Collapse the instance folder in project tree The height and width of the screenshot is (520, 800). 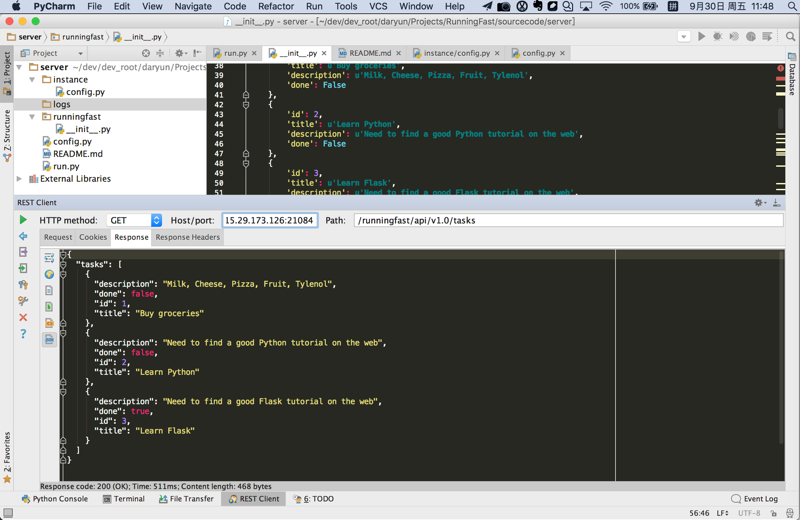[33, 79]
